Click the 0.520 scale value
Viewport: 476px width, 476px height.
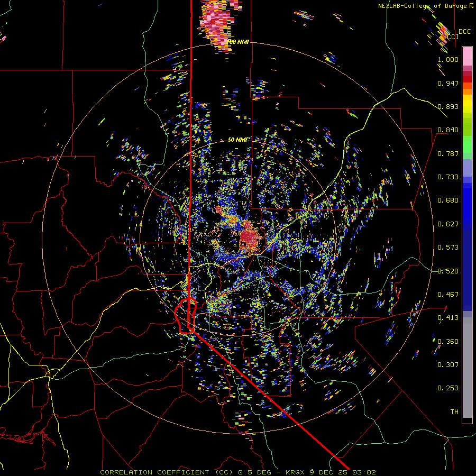point(448,271)
